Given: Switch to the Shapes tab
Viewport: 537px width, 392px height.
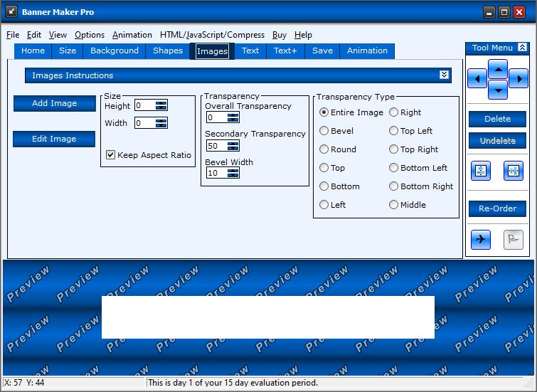Looking at the screenshot, I should pyautogui.click(x=168, y=51).
